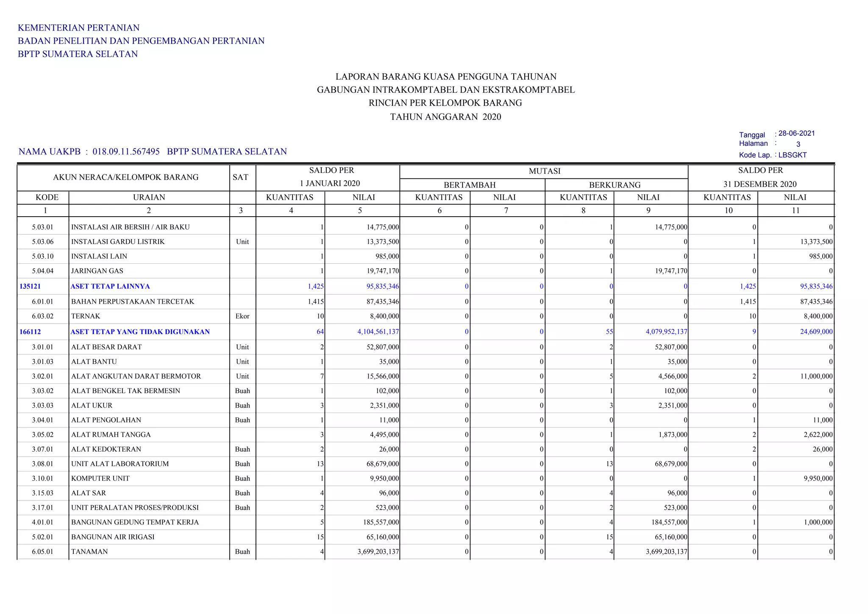Screen dimensions: 868x614
Task: Select account code 166112
Action: click(30, 332)
